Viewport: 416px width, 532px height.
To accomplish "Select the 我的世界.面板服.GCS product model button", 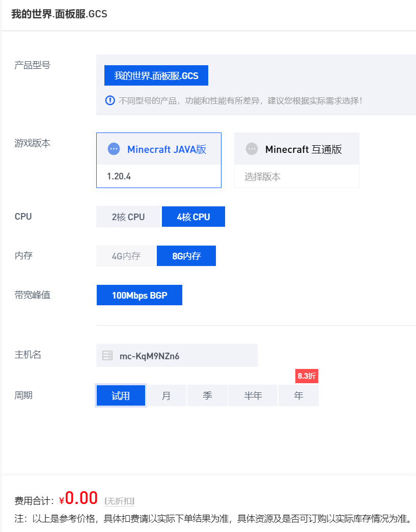I will (x=156, y=75).
